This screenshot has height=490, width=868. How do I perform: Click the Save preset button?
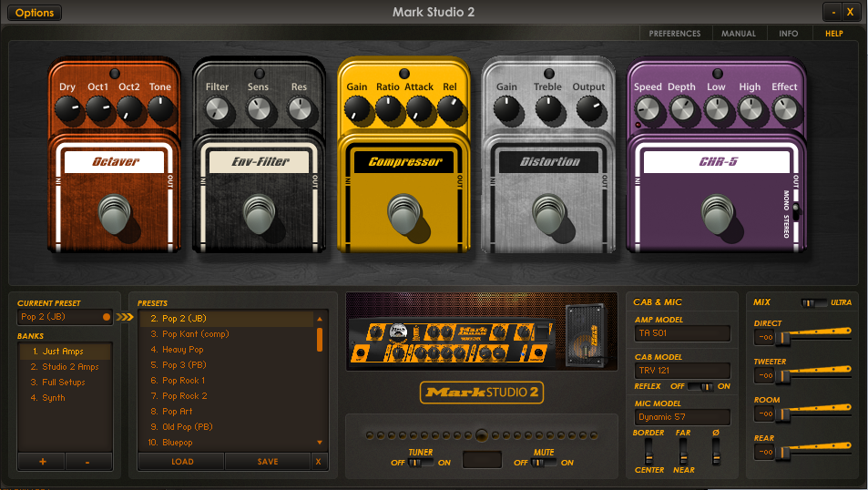tap(268, 462)
